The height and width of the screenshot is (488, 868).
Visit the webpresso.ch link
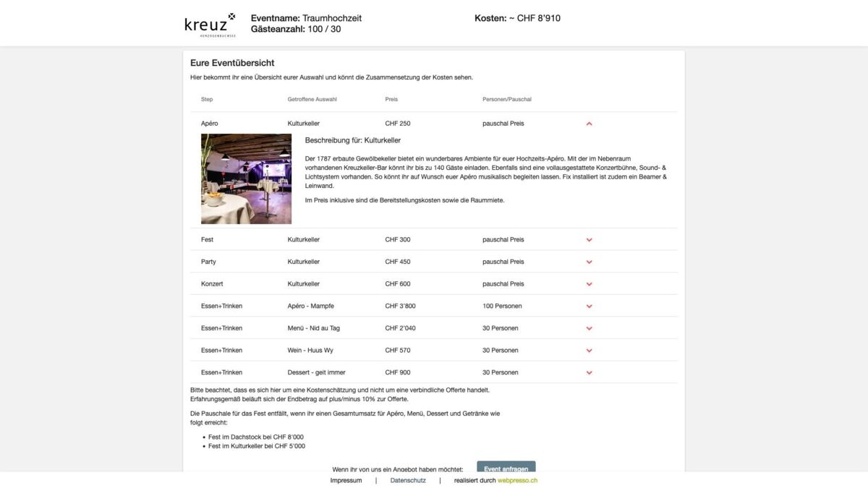coord(516,479)
